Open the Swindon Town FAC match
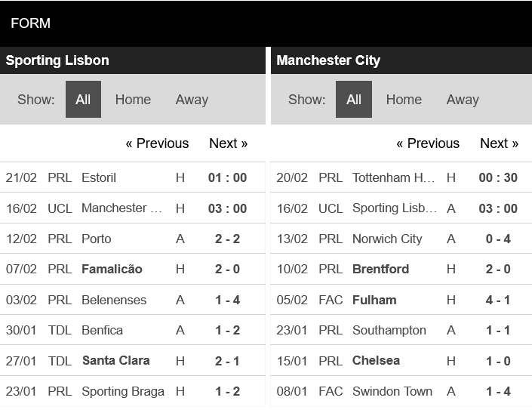This screenshot has width=532, height=413. pos(401,391)
